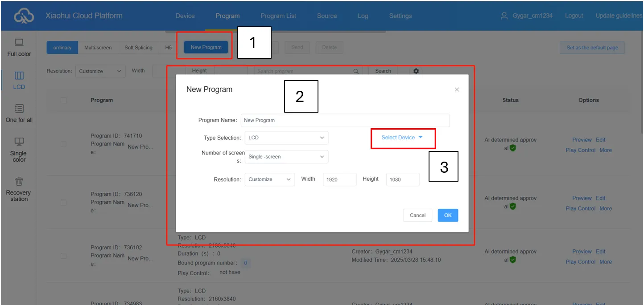Click the Search button
The image size is (644, 305).
click(x=383, y=71)
